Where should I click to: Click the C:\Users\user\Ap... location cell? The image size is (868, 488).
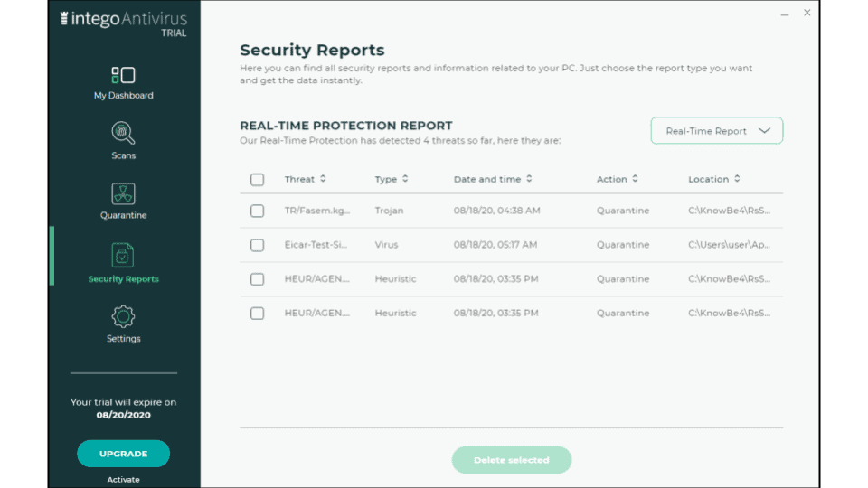(729, 245)
